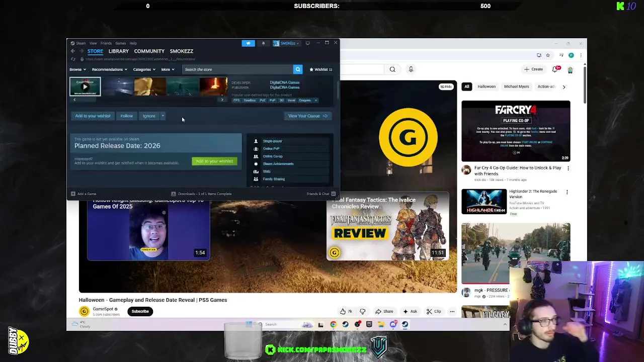The width and height of the screenshot is (644, 362).
Task: Switch to the STORE tab
Action: (x=95, y=51)
